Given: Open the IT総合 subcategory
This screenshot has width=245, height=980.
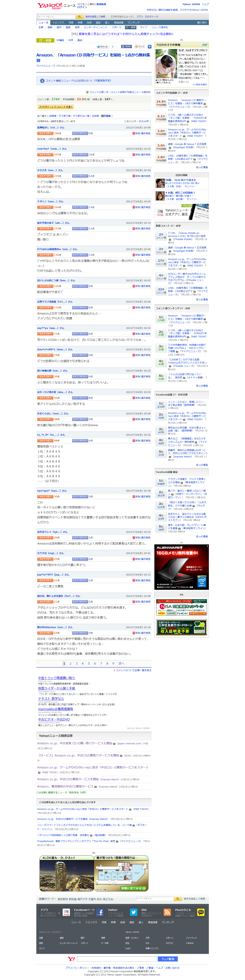Looking at the screenshot, I should [x=60, y=40].
